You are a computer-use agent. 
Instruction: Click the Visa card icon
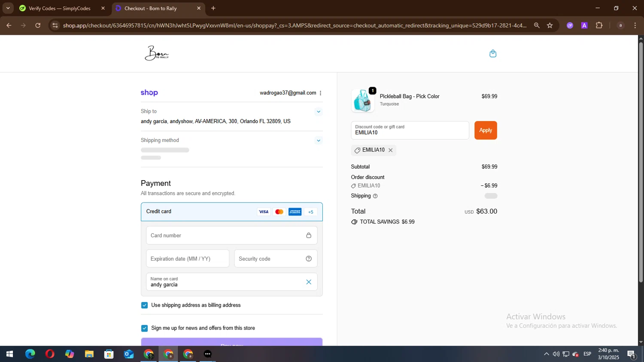[264, 212]
